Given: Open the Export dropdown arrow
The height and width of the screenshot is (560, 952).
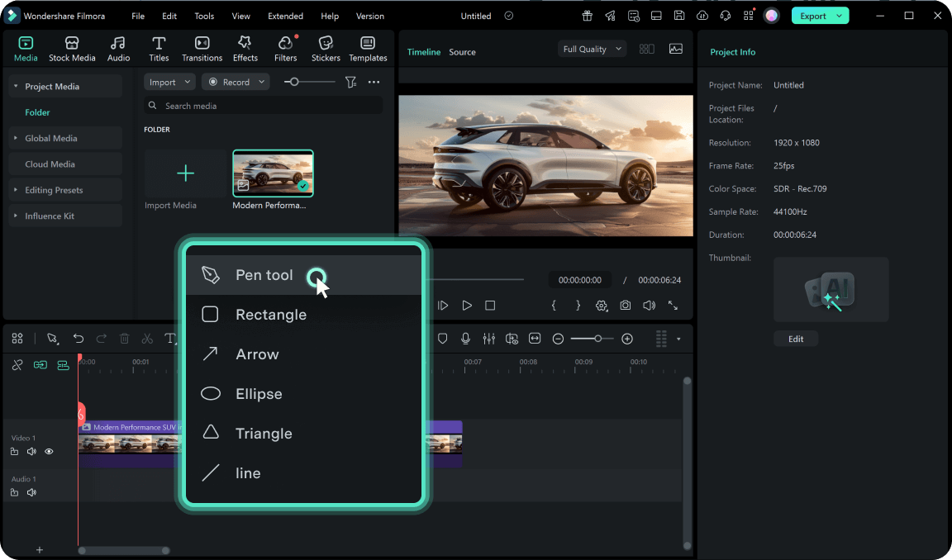Looking at the screenshot, I should coord(840,16).
